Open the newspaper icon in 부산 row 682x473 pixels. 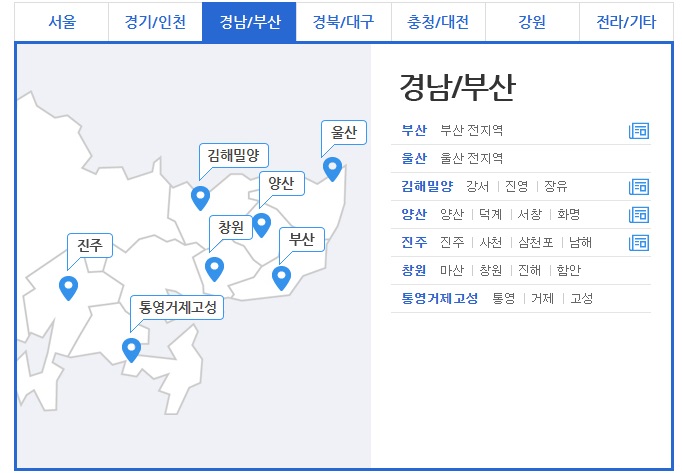[x=639, y=131]
